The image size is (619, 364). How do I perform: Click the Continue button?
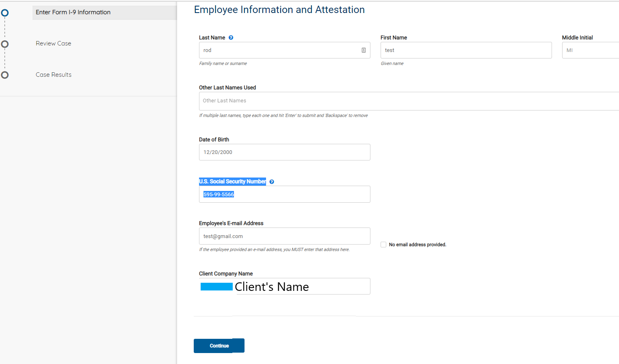point(219,345)
